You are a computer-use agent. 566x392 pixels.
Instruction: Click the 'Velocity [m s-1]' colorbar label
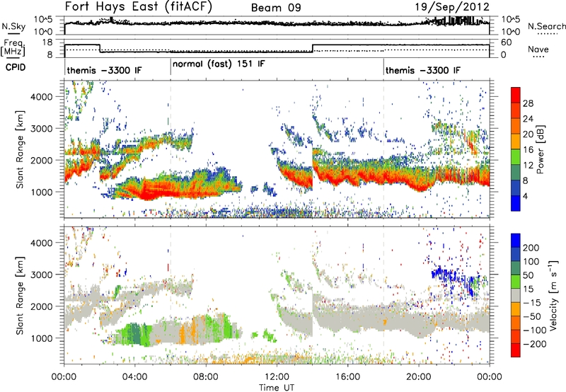(553, 295)
